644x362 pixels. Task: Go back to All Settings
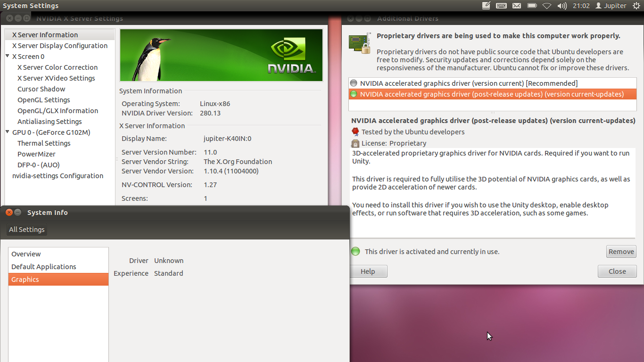click(x=27, y=230)
